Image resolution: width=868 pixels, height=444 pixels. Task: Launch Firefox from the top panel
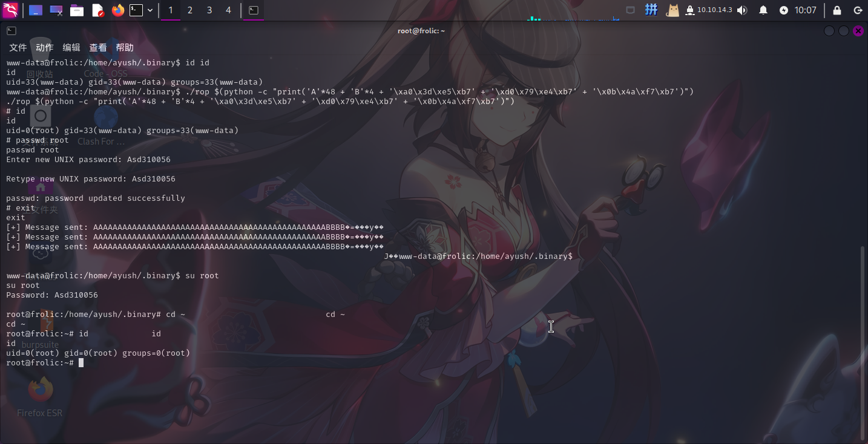tap(118, 10)
